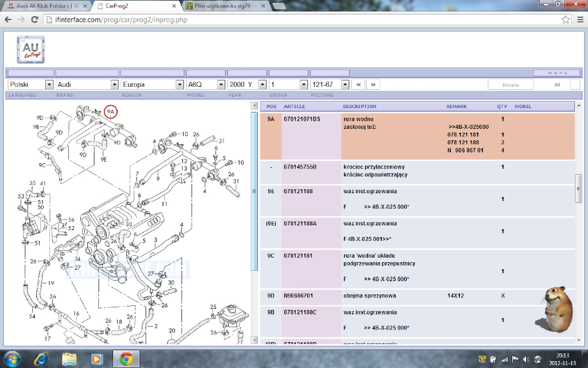The height and width of the screenshot is (368, 588).
Task: Click the diagram scrollbar down arrow
Action: point(254,340)
